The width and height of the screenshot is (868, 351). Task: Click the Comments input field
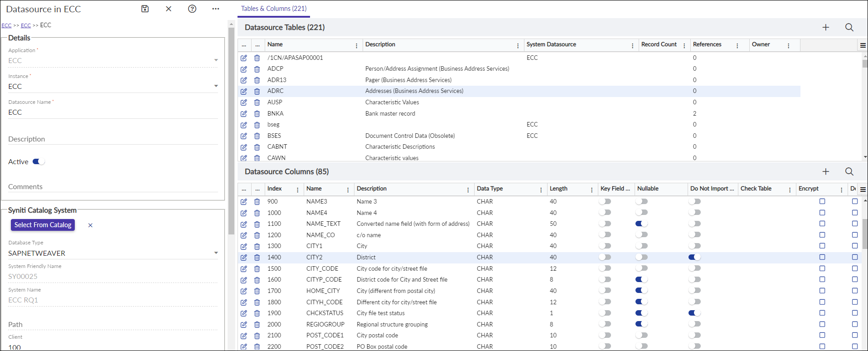click(113, 186)
